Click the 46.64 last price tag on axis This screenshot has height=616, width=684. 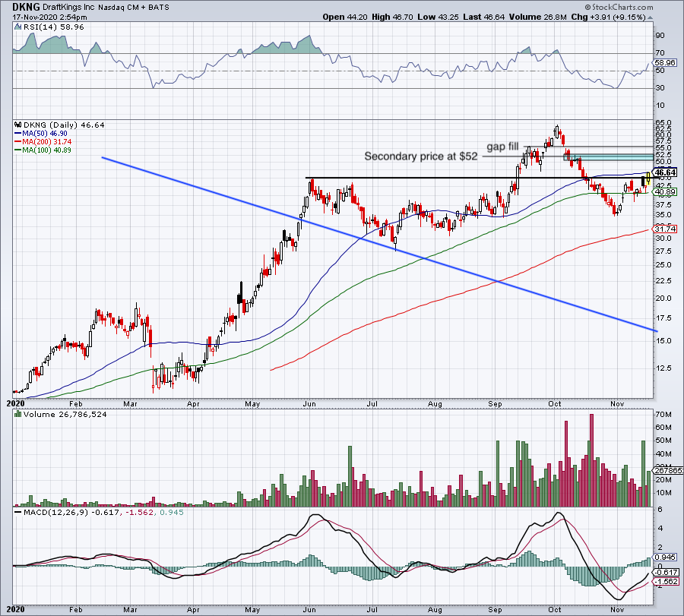pyautogui.click(x=665, y=172)
